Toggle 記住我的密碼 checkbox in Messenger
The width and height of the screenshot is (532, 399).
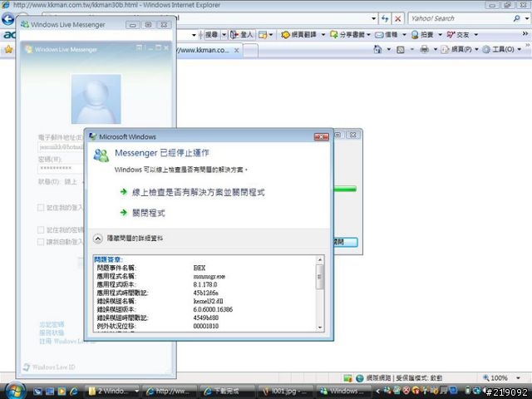pyautogui.click(x=41, y=230)
